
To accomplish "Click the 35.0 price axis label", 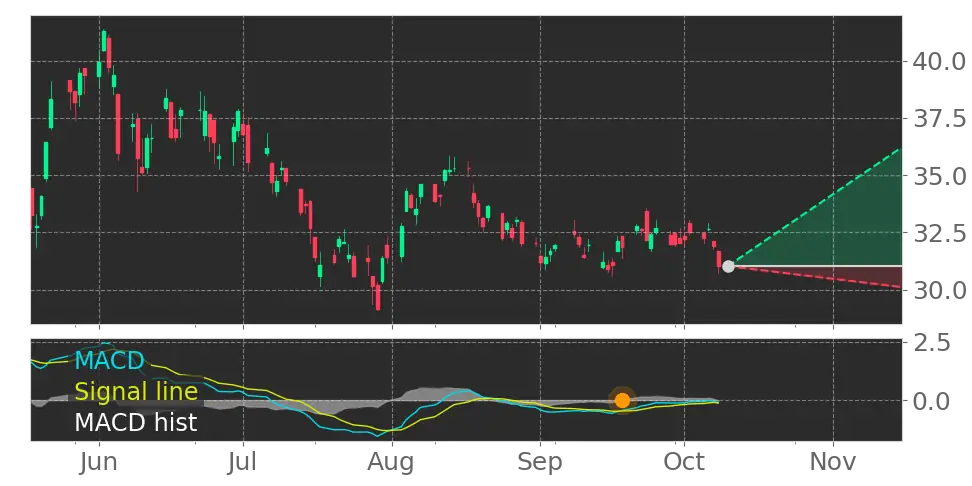I will pyautogui.click(x=939, y=176).
